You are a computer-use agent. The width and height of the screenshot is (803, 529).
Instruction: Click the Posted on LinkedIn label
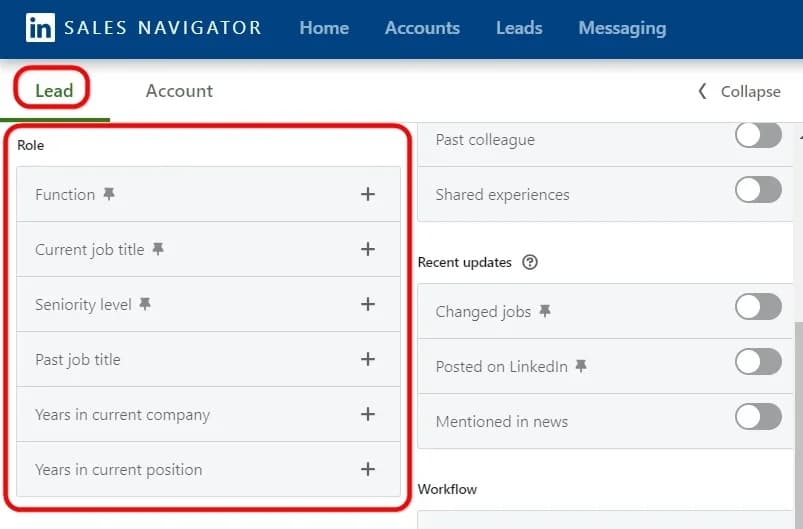click(502, 367)
